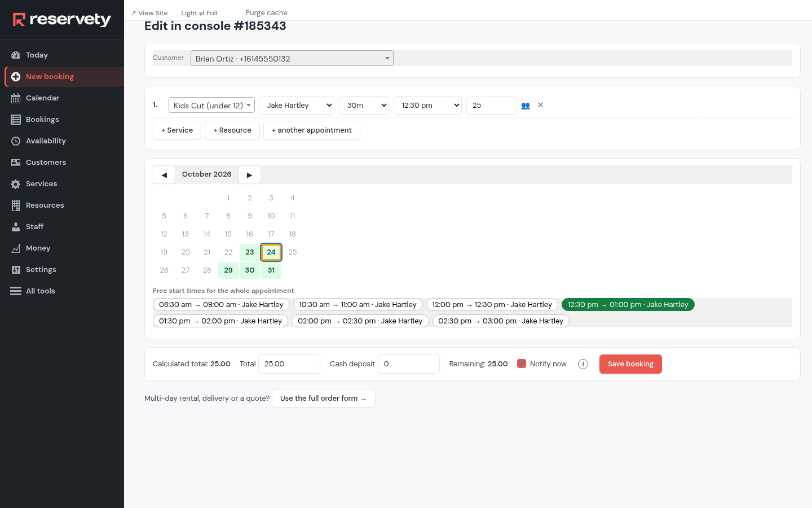Viewport: 812px width, 508px height.
Task: Go to previous month in calendar
Action: click(164, 175)
